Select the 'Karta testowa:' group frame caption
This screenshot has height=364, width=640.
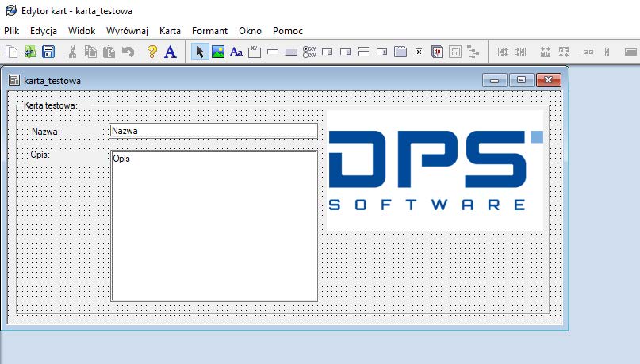(51, 105)
